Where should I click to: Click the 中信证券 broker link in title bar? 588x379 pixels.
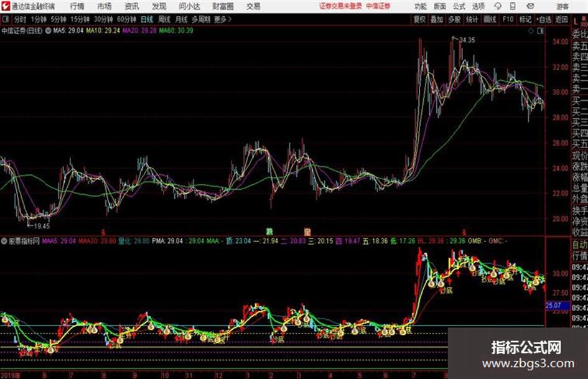click(378, 6)
